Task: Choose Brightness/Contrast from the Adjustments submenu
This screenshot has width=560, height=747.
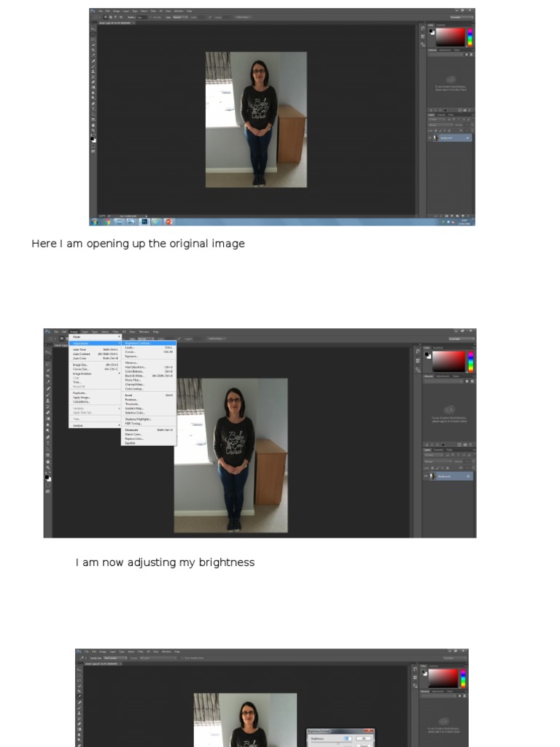Action: coord(149,343)
